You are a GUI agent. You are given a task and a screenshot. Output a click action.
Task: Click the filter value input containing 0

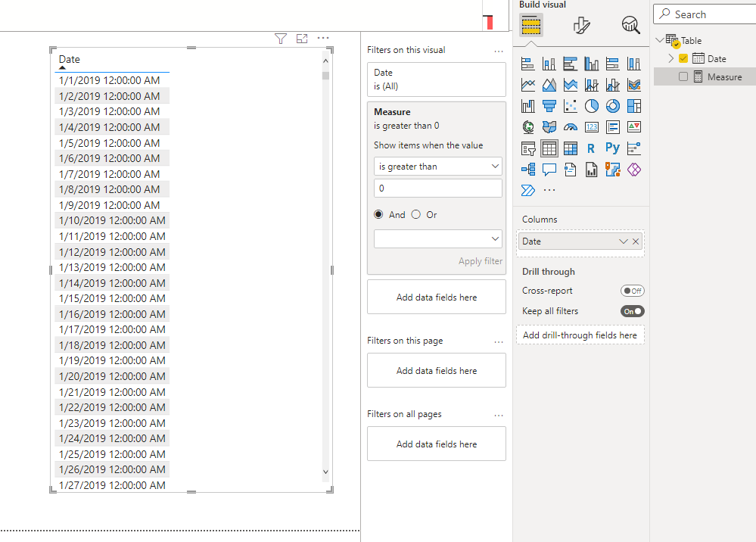438,188
